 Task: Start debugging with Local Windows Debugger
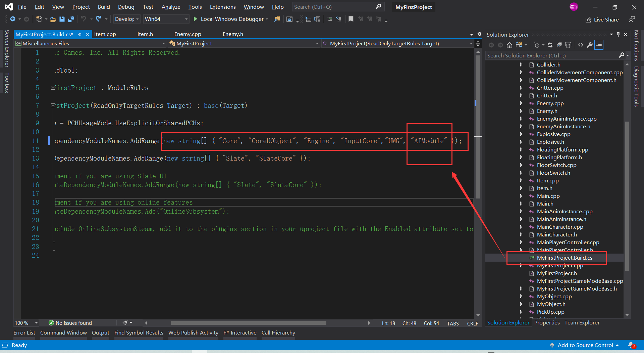231,19
